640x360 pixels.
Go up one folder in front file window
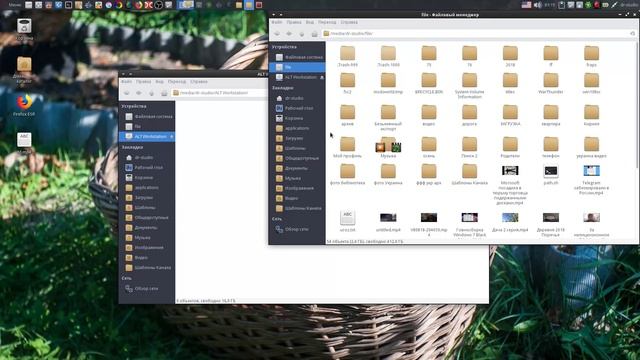pos(302,33)
